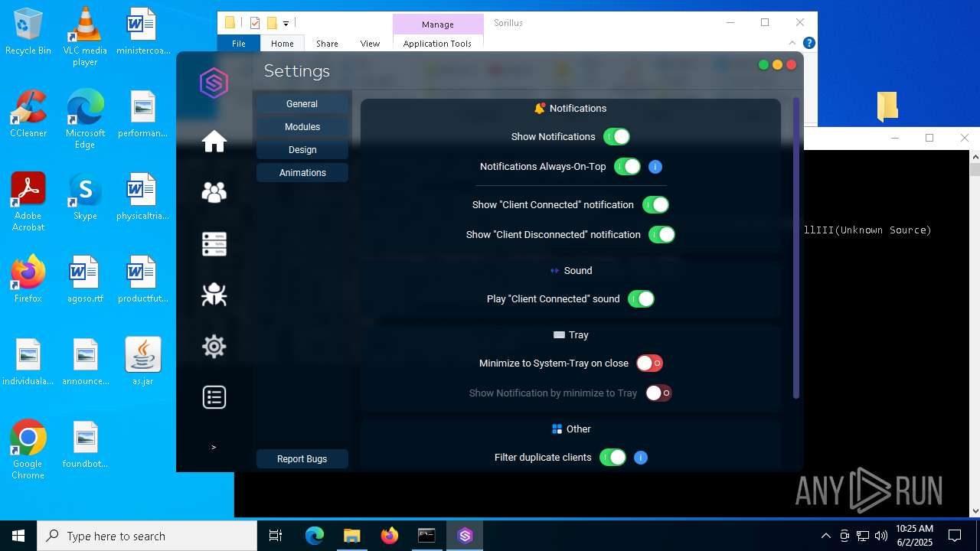The height and width of the screenshot is (551, 980).
Task: Open Firefox desktop icon
Action: (x=28, y=280)
